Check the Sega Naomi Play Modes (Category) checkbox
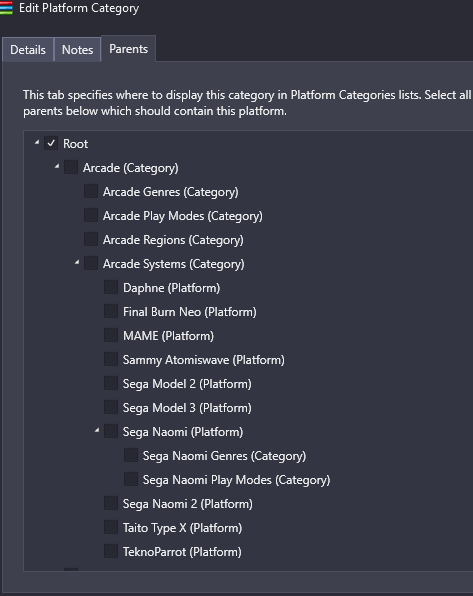The width and height of the screenshot is (473, 596). point(131,479)
